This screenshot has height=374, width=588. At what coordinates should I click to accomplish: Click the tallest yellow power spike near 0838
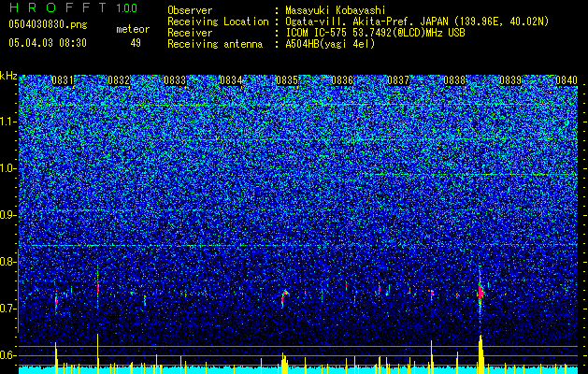pos(480,354)
